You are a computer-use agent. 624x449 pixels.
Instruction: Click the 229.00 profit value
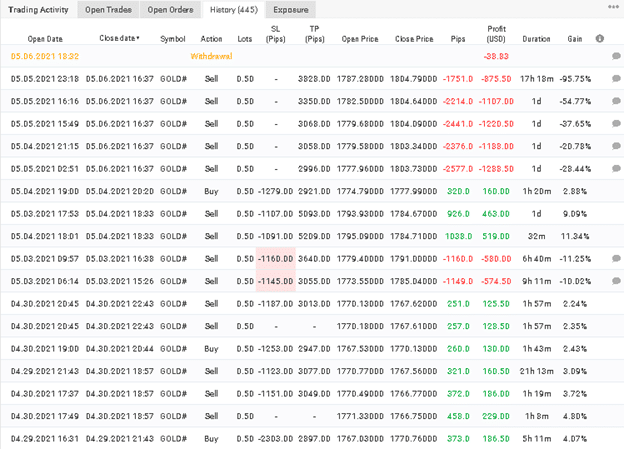(x=496, y=416)
